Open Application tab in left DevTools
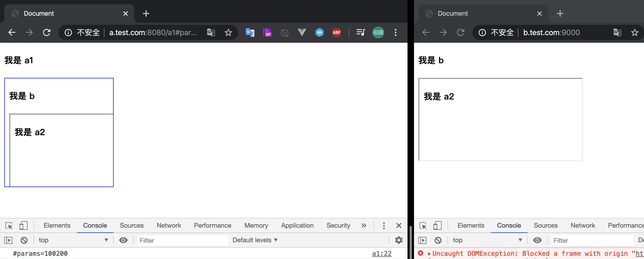The height and width of the screenshot is (259, 644). [x=297, y=225]
